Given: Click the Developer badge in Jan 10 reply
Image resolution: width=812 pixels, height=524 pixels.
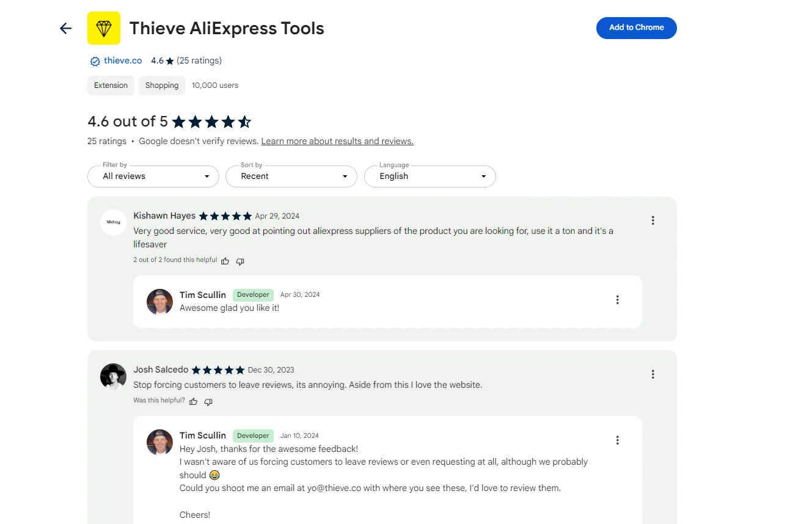Looking at the screenshot, I should [x=253, y=435].
